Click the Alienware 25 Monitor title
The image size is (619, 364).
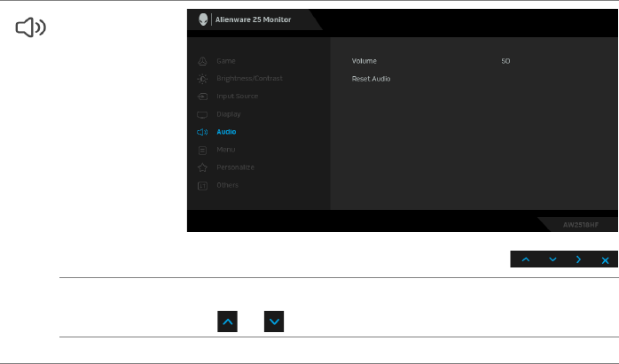pos(253,19)
